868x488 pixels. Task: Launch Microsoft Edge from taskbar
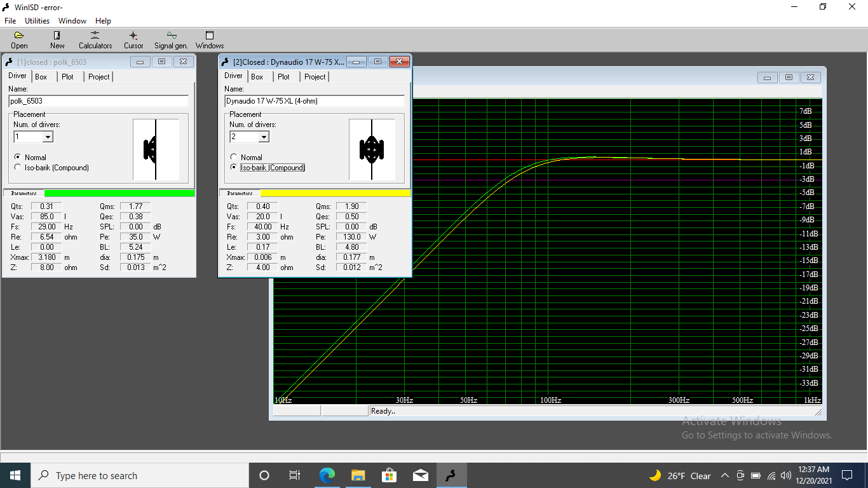point(327,475)
